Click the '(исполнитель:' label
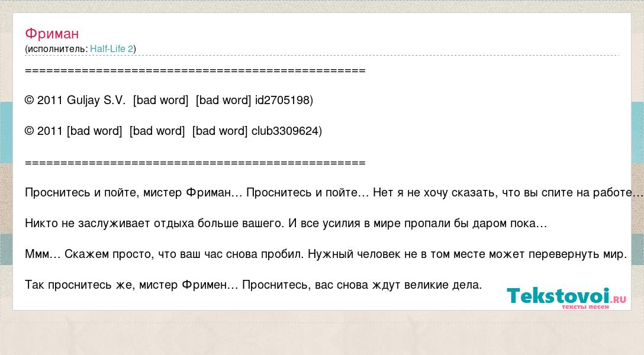Viewport: 644px width, 355px height. (x=56, y=49)
